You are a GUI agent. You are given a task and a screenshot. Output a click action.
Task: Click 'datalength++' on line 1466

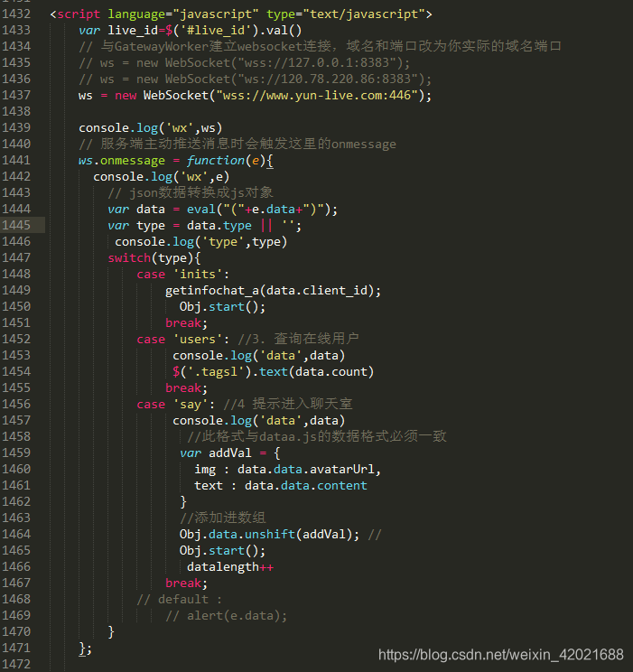[x=230, y=567]
